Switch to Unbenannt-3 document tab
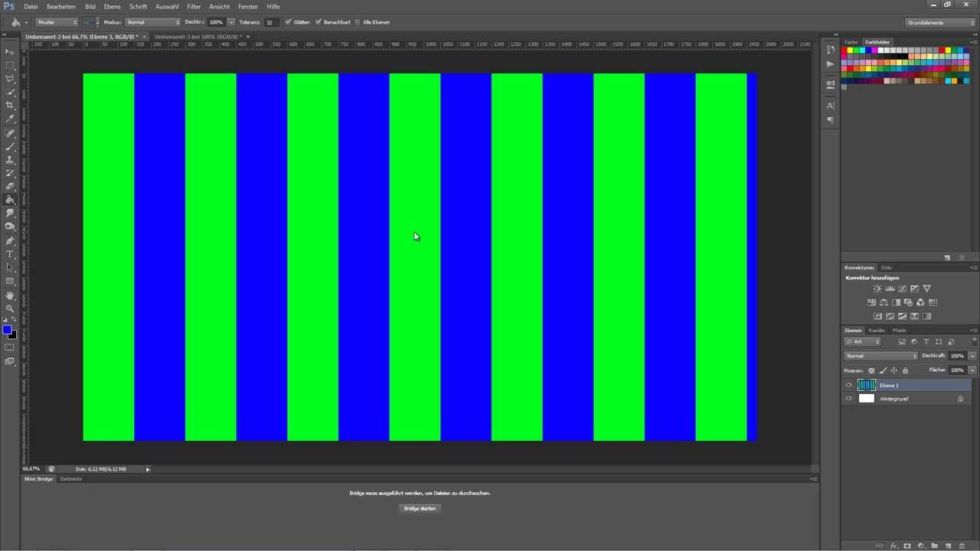 pyautogui.click(x=198, y=37)
